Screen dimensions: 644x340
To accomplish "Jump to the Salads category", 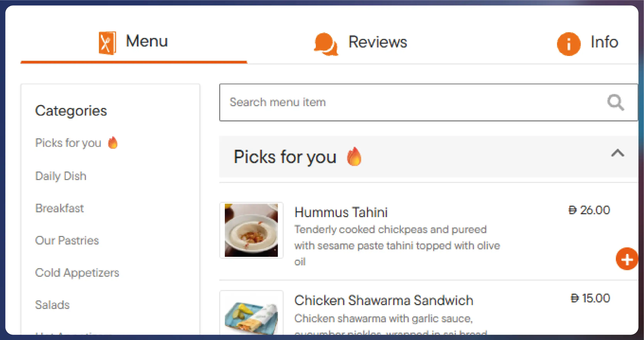I will tap(52, 305).
